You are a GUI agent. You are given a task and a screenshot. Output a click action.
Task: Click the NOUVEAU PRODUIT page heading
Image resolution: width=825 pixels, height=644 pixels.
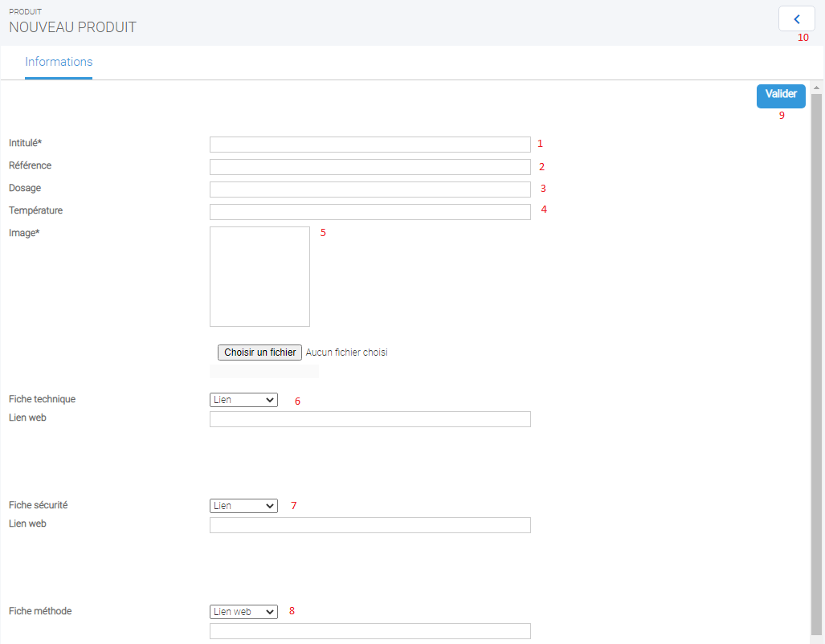click(x=72, y=27)
